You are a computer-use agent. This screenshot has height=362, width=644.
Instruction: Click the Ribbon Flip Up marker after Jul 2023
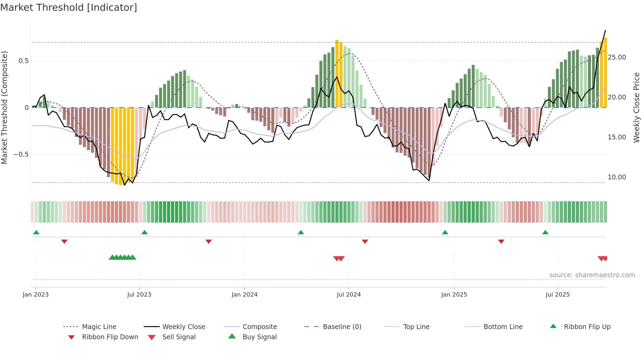pyautogui.click(x=144, y=232)
